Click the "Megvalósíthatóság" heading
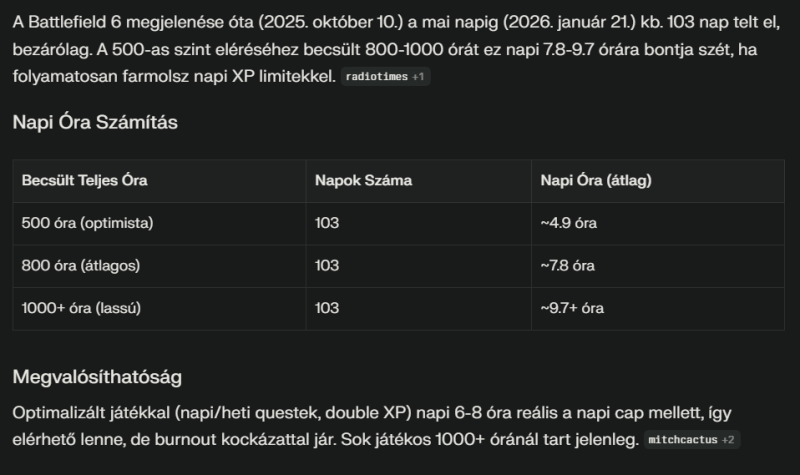The width and height of the screenshot is (800, 475). pos(96,377)
